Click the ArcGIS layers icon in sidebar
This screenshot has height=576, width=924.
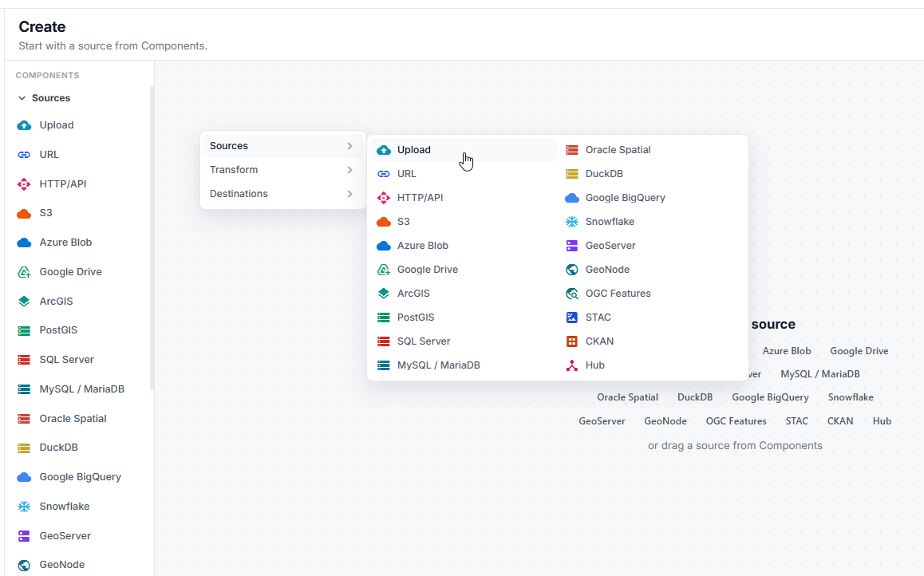(24, 301)
